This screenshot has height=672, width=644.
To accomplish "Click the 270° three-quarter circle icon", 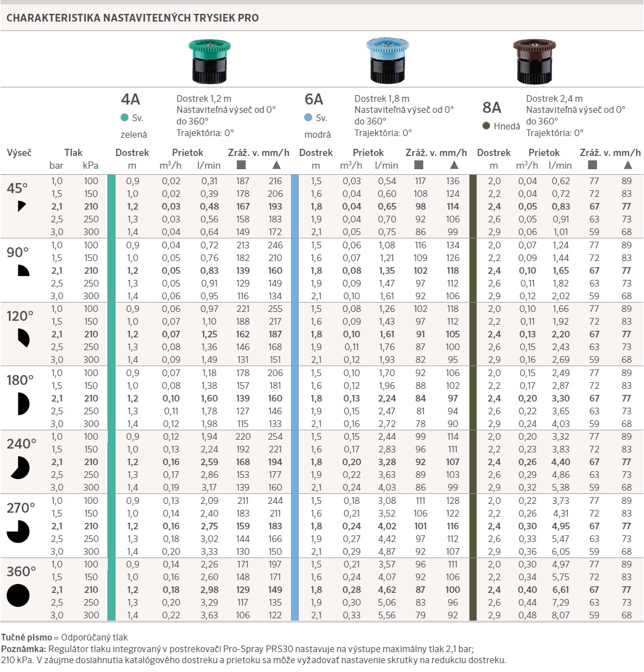I will coord(18,532).
